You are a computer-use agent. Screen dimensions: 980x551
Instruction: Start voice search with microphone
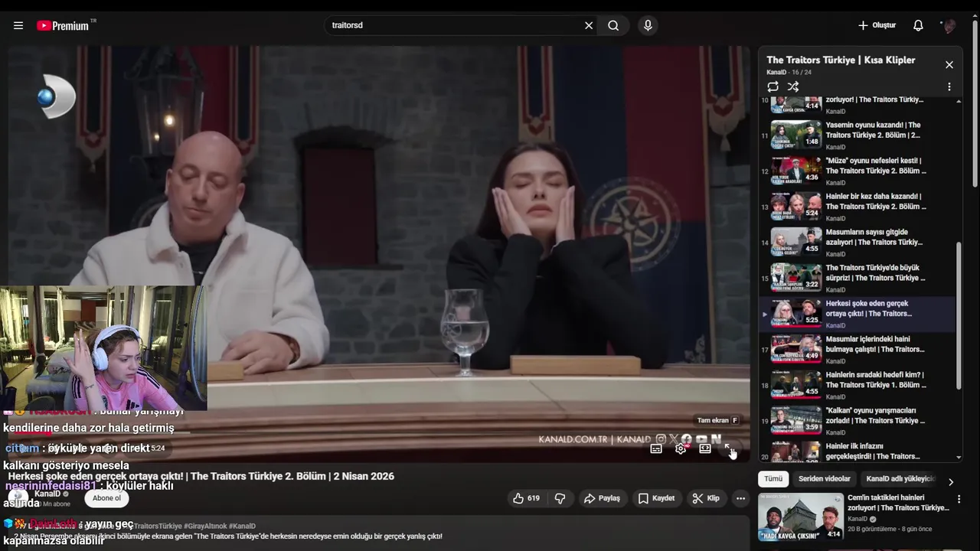pos(648,25)
